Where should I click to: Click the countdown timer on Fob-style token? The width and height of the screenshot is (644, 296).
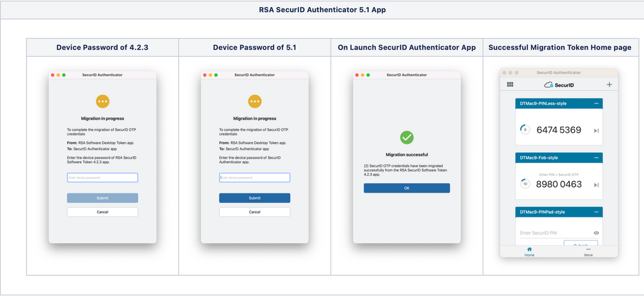(525, 184)
